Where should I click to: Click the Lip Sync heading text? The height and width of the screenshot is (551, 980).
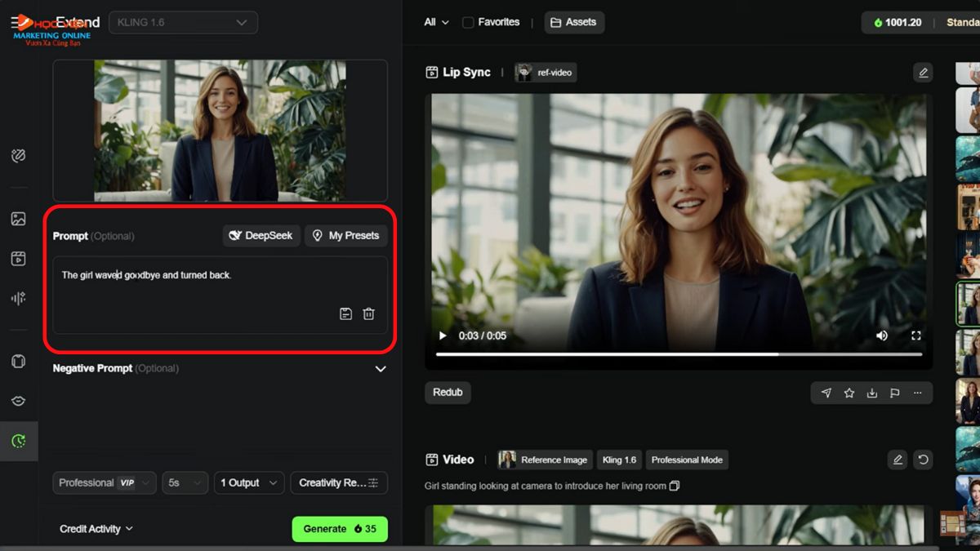click(466, 72)
